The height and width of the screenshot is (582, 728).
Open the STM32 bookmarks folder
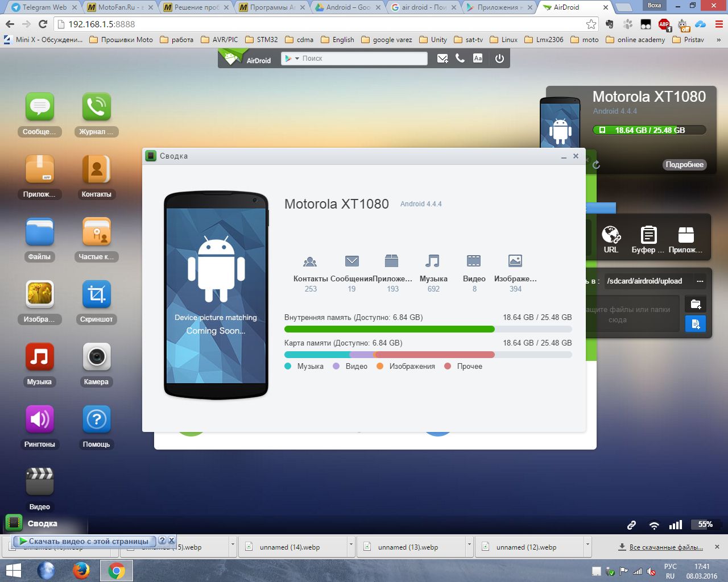tap(262, 40)
